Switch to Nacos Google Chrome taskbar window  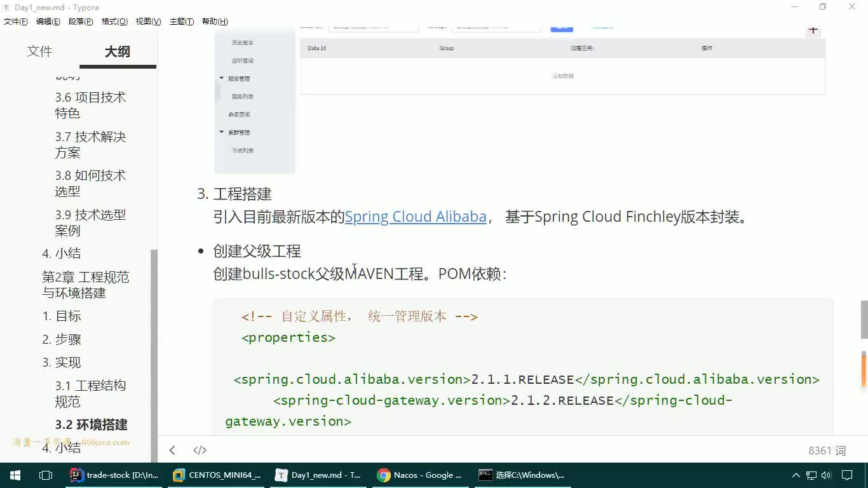(422, 475)
